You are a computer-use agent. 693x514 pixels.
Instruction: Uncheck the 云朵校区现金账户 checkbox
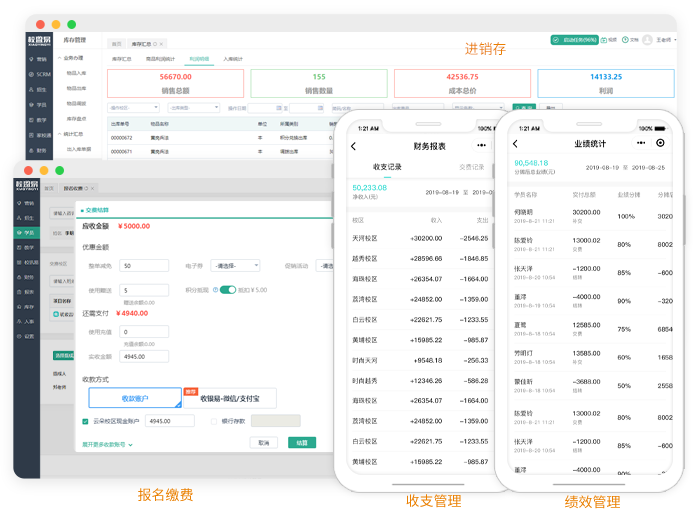[85, 421]
